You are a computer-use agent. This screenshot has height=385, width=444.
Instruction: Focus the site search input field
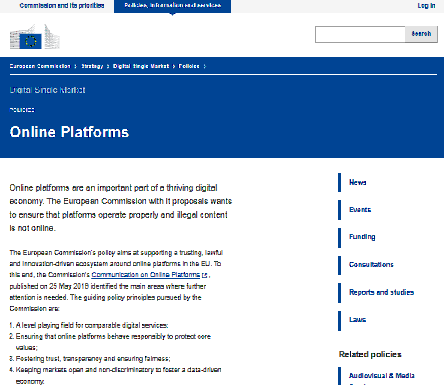[360, 34]
